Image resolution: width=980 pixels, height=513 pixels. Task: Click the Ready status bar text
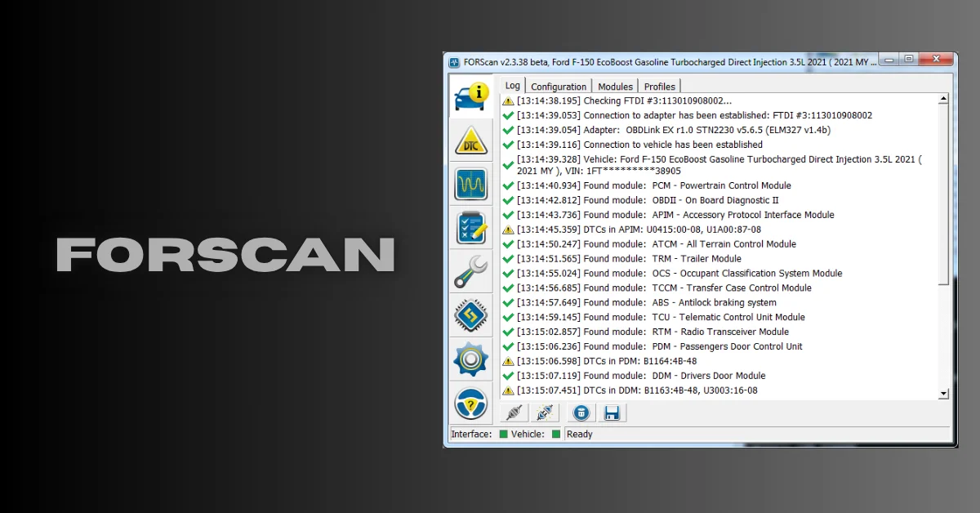(x=579, y=434)
